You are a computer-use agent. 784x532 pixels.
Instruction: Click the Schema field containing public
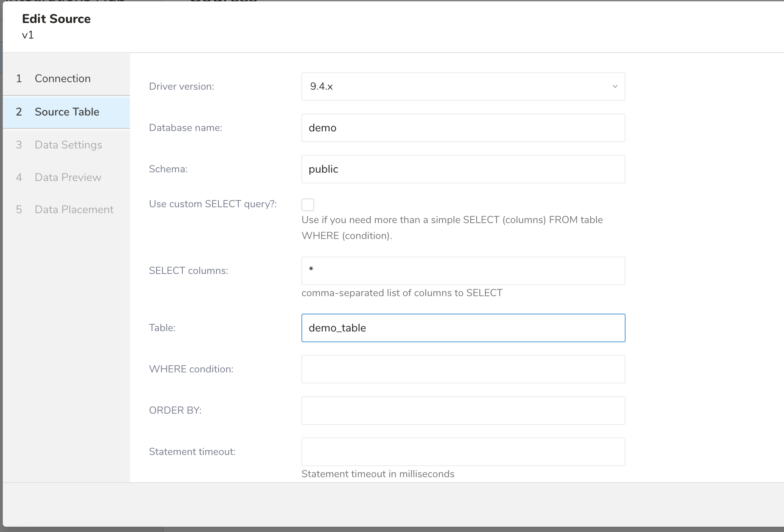463,169
